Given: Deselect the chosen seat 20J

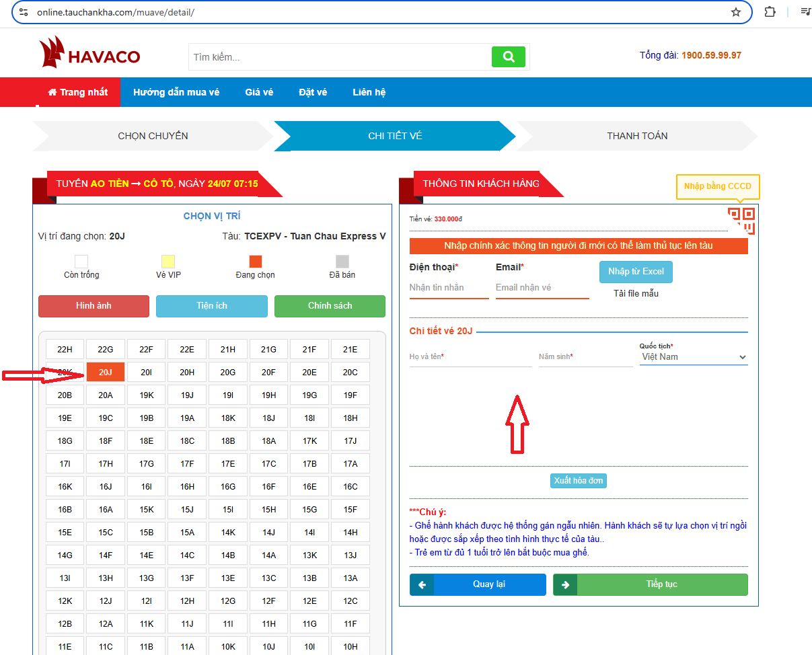Looking at the screenshot, I should click(x=106, y=373).
